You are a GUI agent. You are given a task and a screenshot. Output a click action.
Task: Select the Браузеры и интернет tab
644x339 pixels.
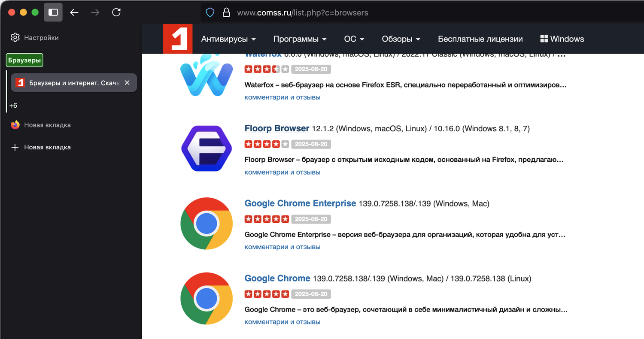[74, 83]
